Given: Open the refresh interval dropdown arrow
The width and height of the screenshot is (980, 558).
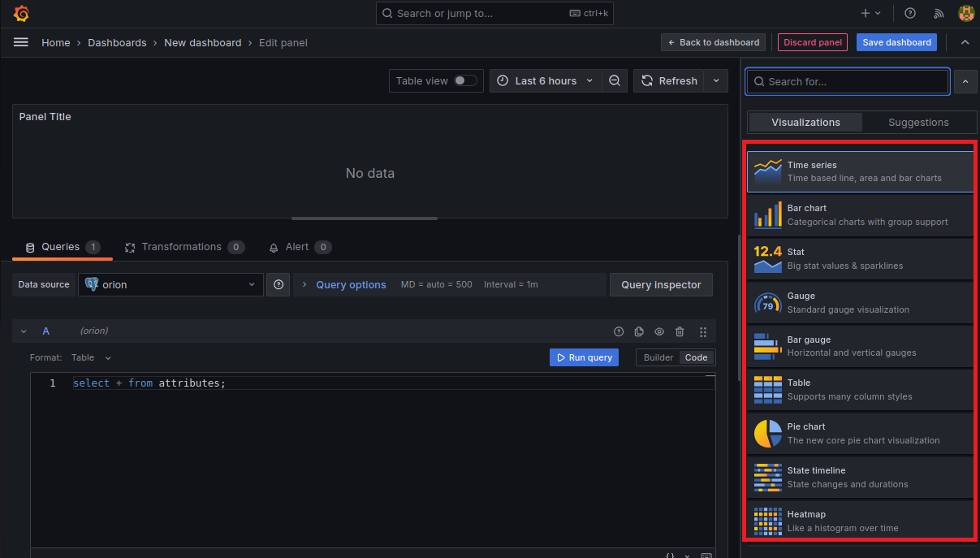Looking at the screenshot, I should point(716,81).
